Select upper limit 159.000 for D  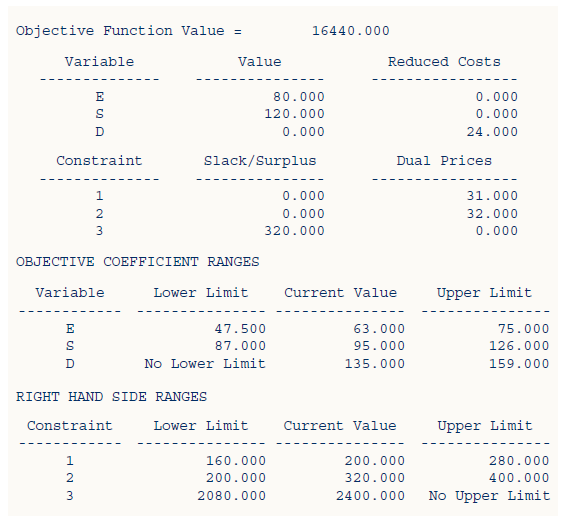coord(519,364)
